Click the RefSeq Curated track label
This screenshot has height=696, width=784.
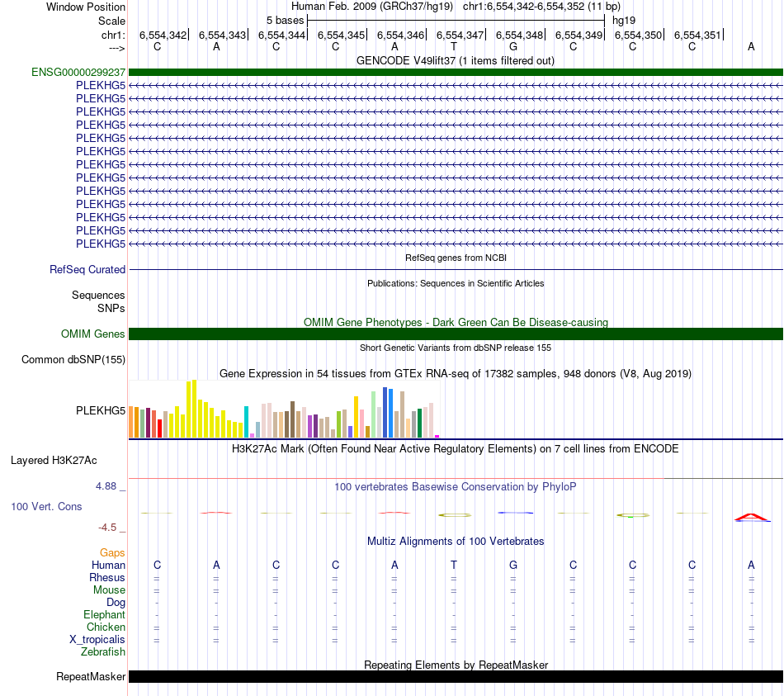coord(87,269)
